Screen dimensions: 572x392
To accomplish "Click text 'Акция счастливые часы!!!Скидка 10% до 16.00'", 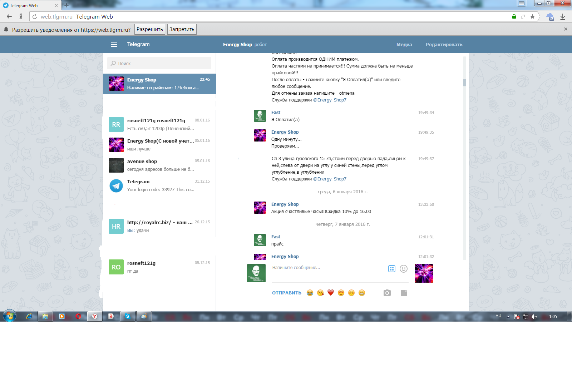I will click(321, 212).
